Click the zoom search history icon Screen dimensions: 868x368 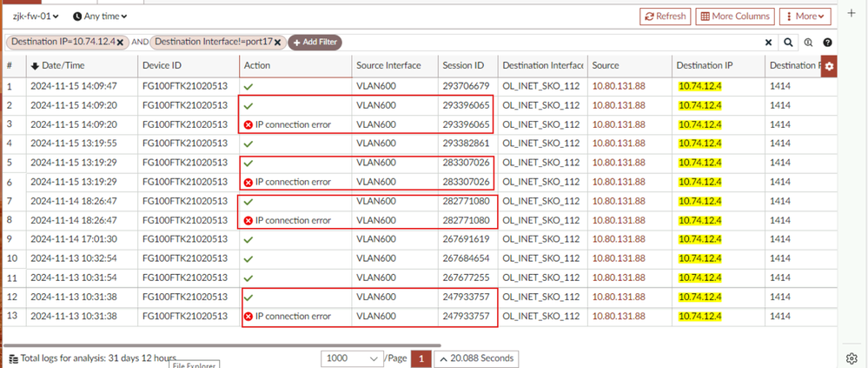coord(808,42)
